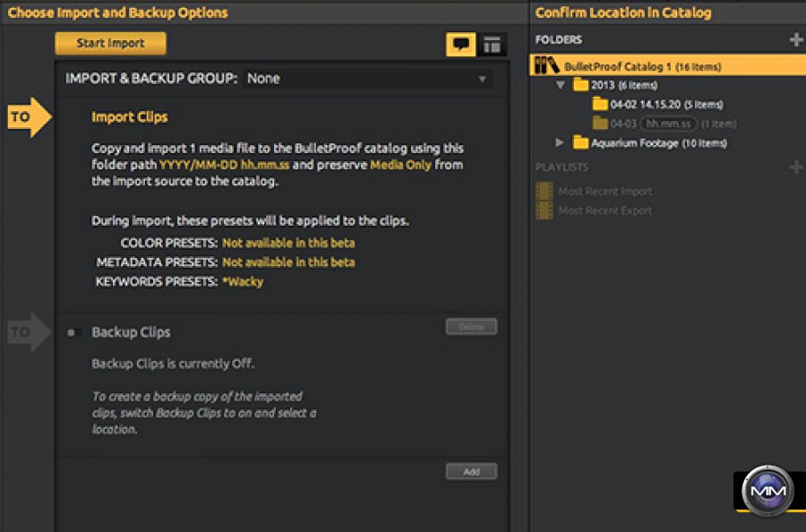806x532 pixels.
Task: Collapse the 2013 folder tree
Action: [561, 85]
